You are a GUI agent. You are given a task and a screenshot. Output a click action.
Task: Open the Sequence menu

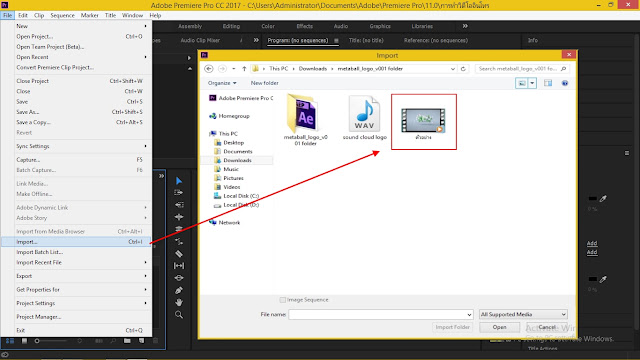coord(62,15)
